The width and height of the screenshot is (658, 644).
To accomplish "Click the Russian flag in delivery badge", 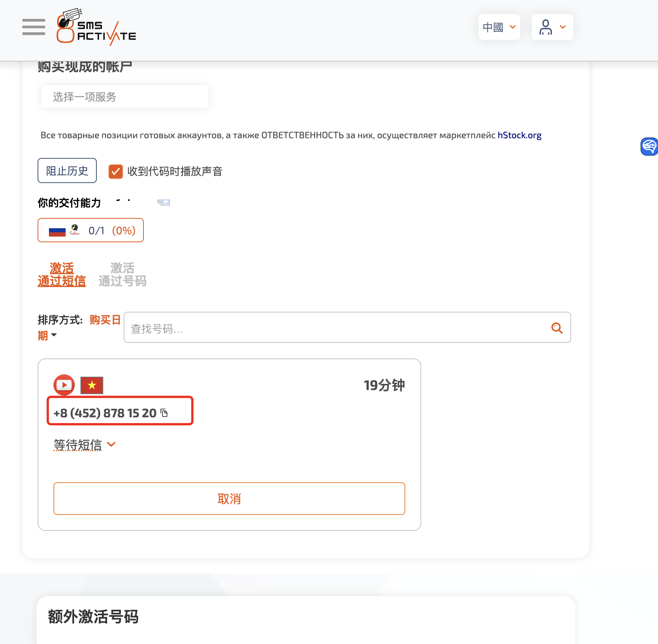I will [57, 231].
